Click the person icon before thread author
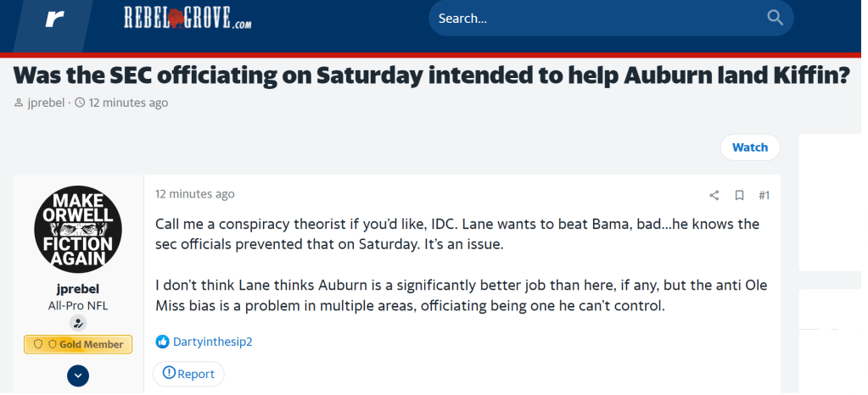The width and height of the screenshot is (868, 395). (20, 103)
